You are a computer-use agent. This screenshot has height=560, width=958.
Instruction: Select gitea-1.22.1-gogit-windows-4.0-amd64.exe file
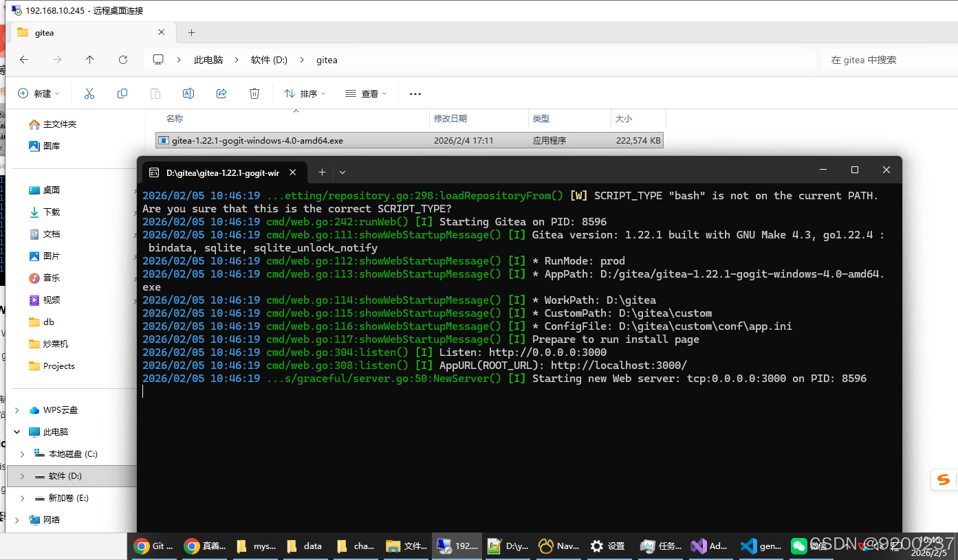(410, 140)
